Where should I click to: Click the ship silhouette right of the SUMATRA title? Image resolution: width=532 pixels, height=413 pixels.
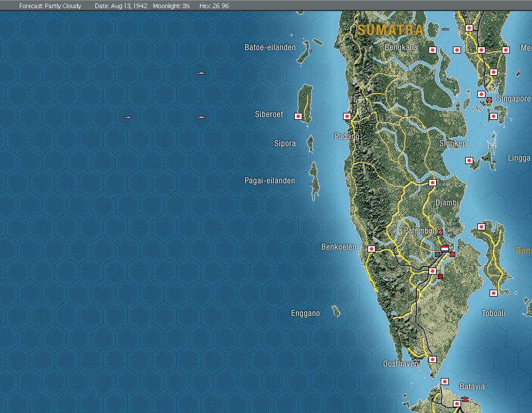(x=445, y=29)
